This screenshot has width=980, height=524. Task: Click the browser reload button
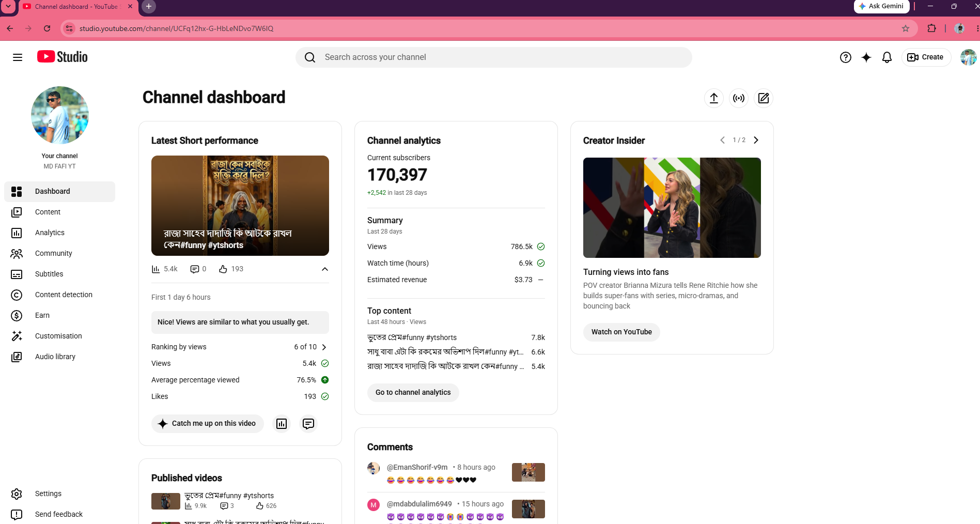coord(47,28)
